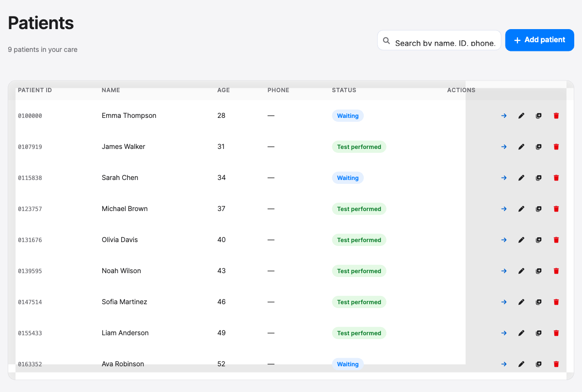This screenshot has width=582, height=392.
Task: Click Sarah Chen's age 34
Action: (x=222, y=178)
